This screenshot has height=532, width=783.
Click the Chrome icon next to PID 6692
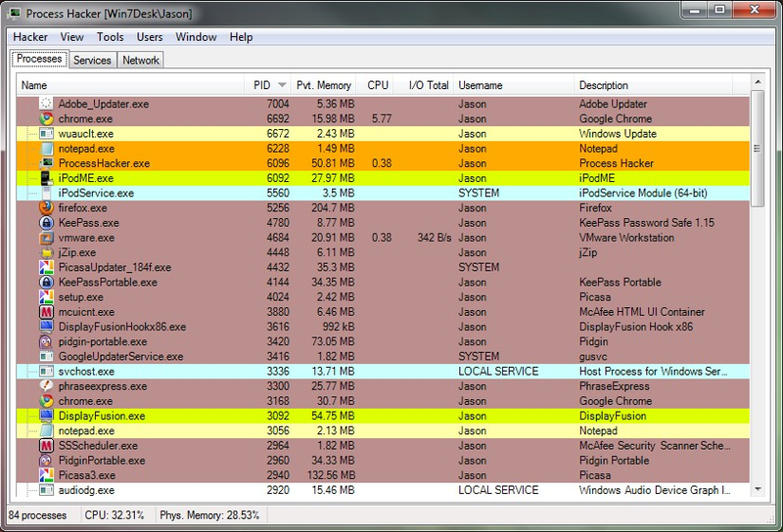point(46,118)
